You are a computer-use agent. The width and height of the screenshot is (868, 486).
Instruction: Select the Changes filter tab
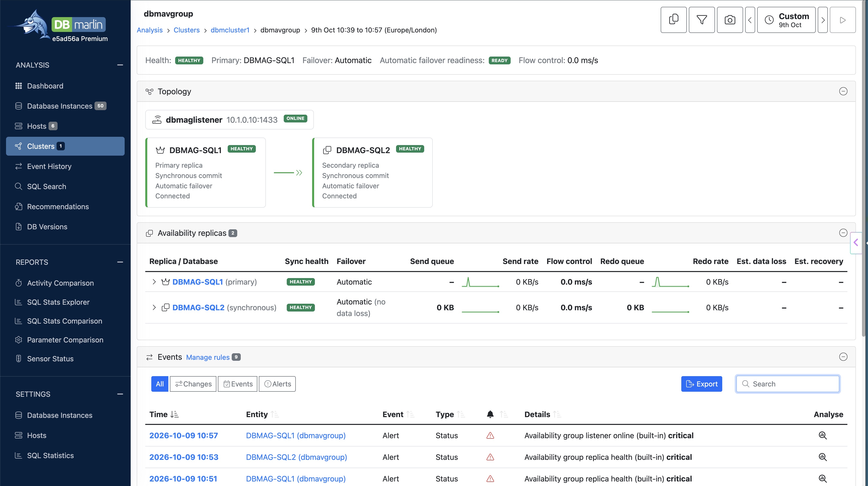[193, 384]
